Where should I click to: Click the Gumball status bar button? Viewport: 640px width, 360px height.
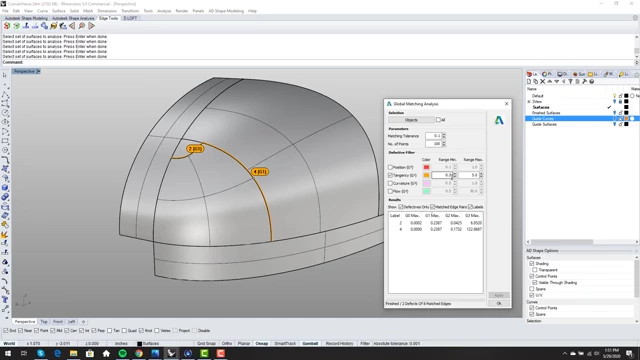click(310, 344)
